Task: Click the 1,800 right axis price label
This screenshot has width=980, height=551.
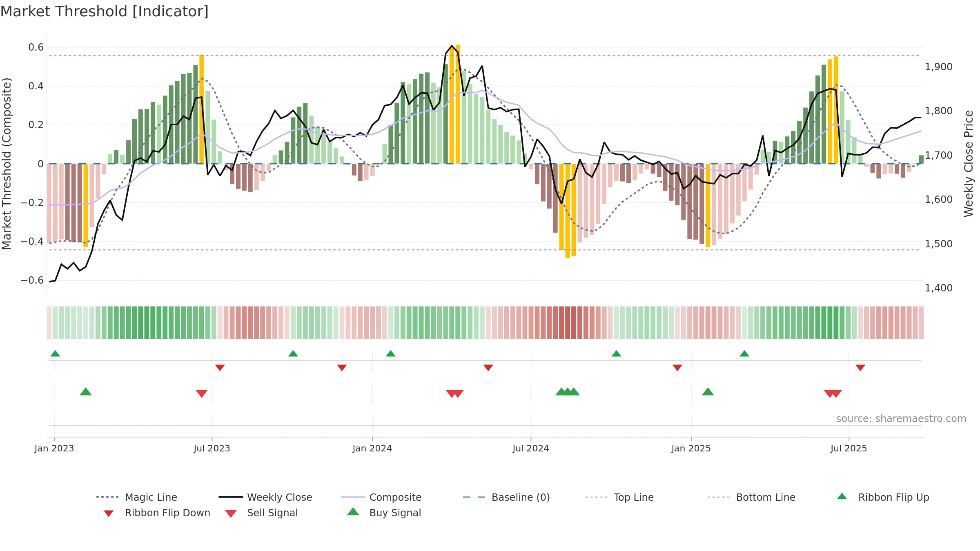Action: 939,111
